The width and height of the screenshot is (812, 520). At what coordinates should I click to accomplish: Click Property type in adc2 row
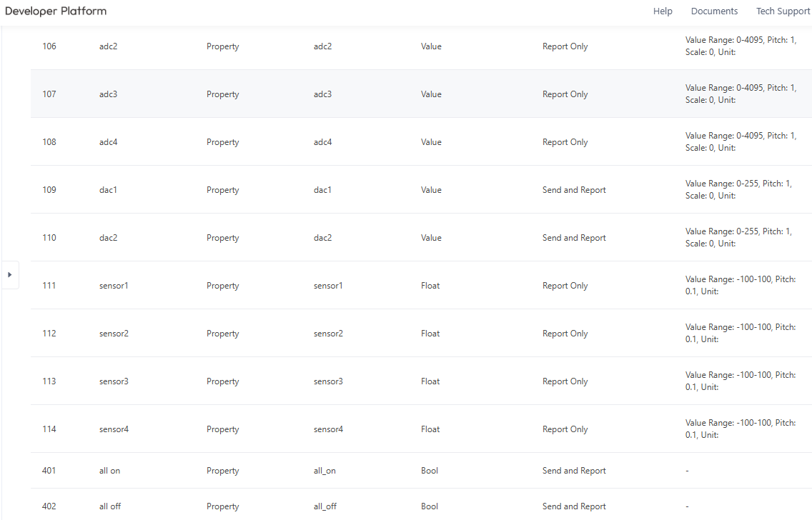coord(222,46)
